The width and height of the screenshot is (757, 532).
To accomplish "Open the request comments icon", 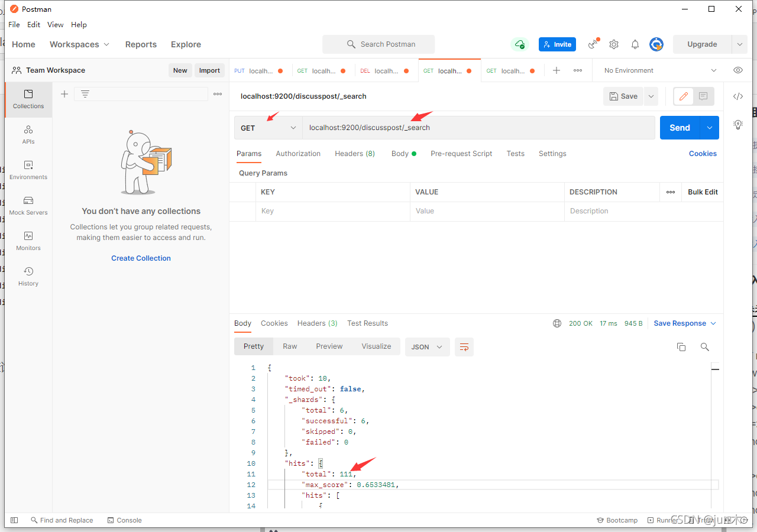I will coord(703,96).
